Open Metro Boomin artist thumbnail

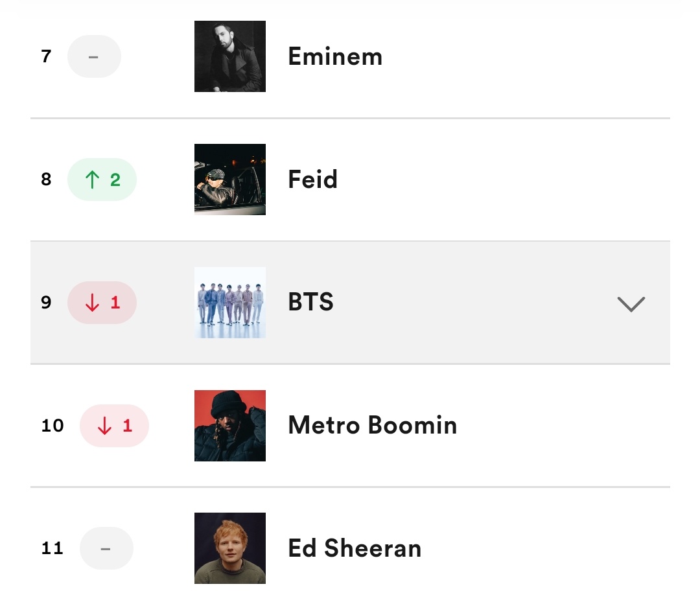click(230, 425)
